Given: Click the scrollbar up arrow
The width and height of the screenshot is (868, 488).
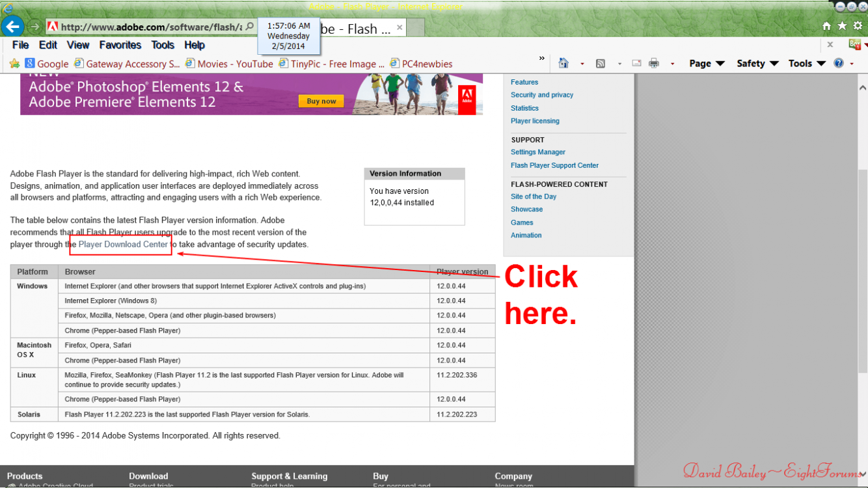Looking at the screenshot, I should point(862,87).
